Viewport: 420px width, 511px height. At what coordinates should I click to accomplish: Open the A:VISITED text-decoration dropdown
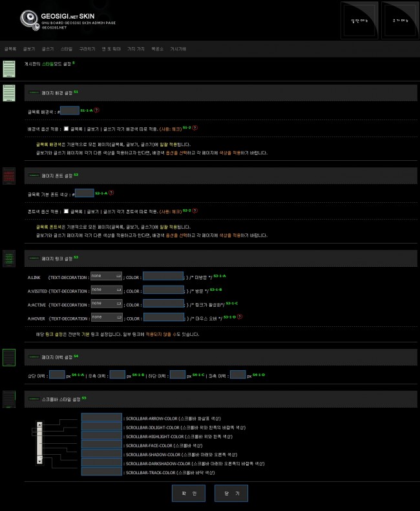click(x=107, y=289)
